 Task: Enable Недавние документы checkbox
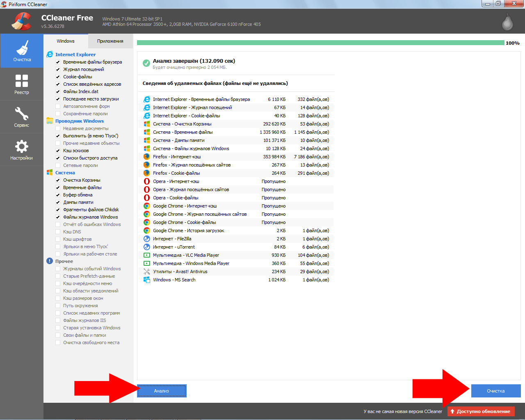[58, 128]
